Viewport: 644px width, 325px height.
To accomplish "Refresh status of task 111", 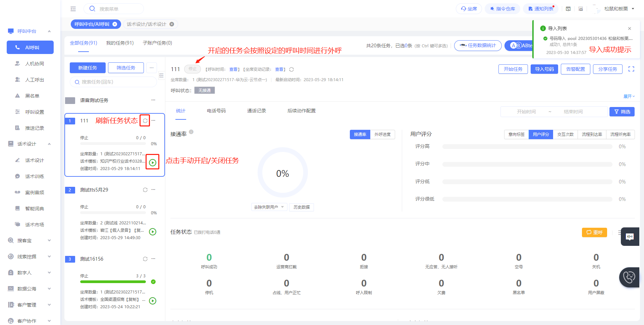I will (x=145, y=121).
